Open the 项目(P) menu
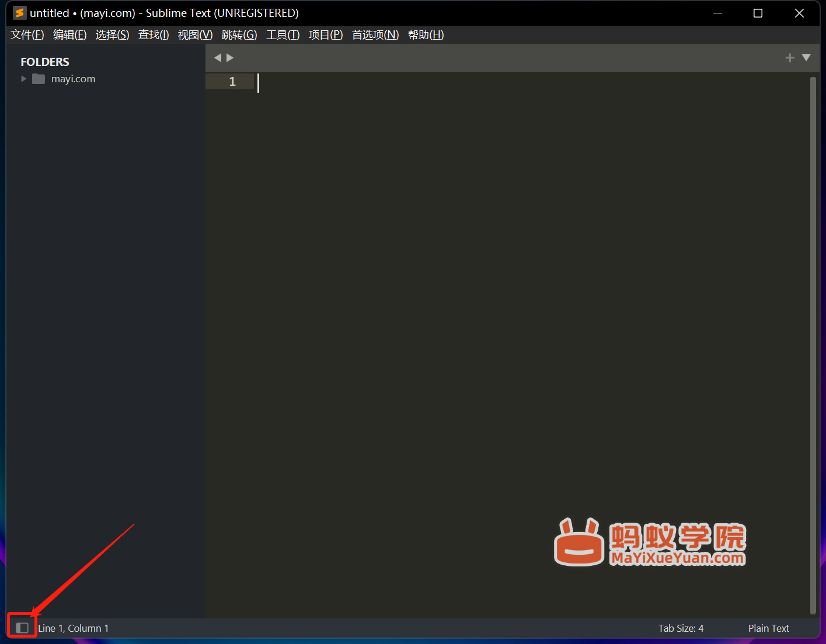 [326, 35]
